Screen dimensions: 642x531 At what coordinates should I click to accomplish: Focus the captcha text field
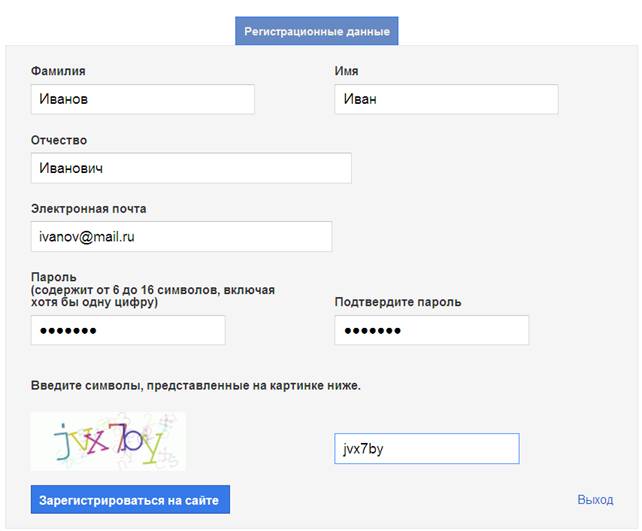(427, 449)
